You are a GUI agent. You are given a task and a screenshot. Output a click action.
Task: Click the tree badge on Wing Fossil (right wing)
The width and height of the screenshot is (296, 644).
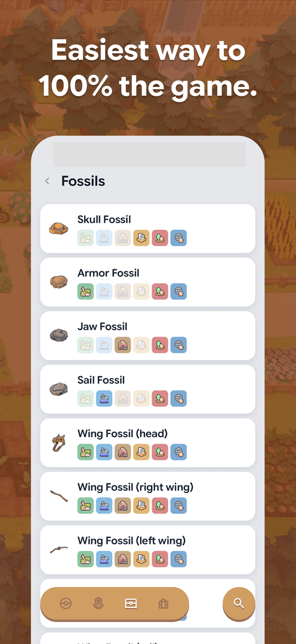point(160,505)
